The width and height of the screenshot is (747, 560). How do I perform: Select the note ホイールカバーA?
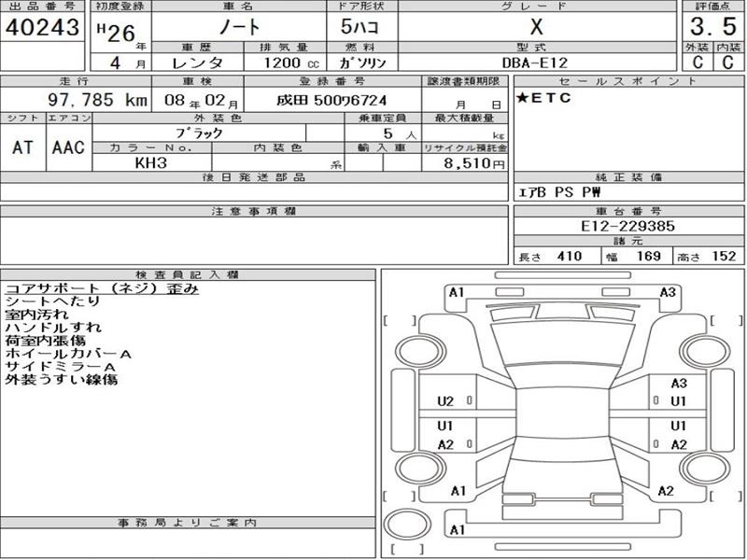(68, 354)
